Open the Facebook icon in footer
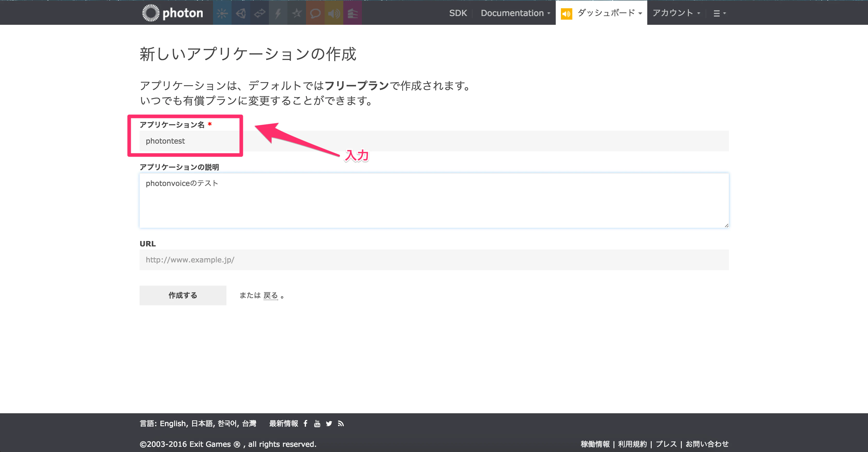Image resolution: width=868 pixels, height=452 pixels. point(305,423)
